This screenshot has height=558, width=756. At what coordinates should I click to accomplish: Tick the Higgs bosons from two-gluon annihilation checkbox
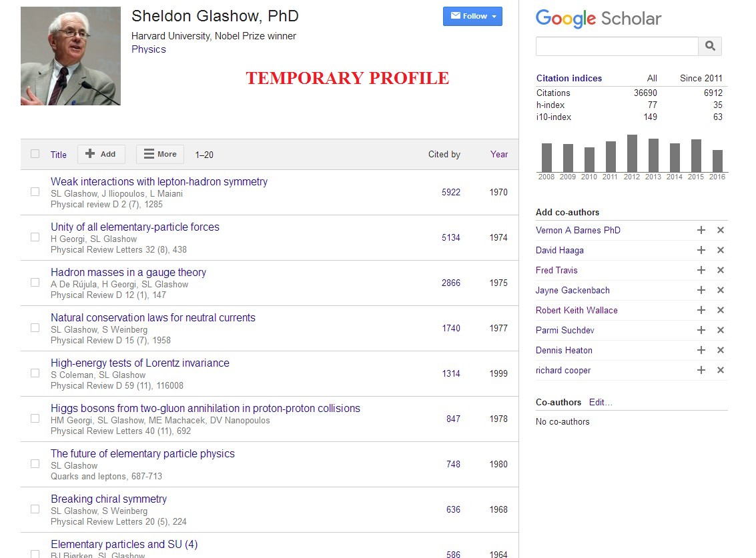pos(35,418)
